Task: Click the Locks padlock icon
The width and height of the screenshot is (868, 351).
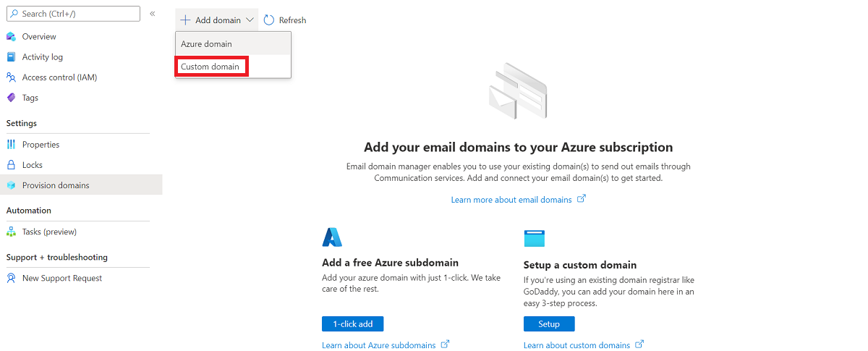Action: point(11,164)
